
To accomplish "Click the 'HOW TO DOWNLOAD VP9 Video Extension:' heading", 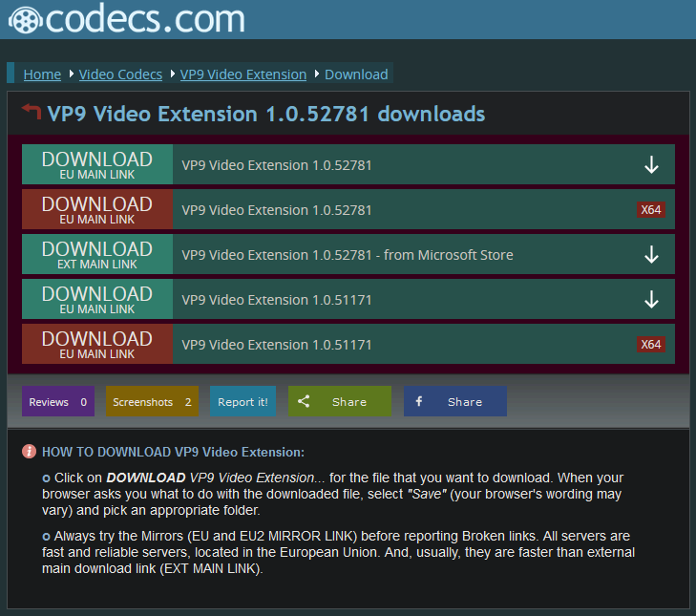I will pos(173,452).
